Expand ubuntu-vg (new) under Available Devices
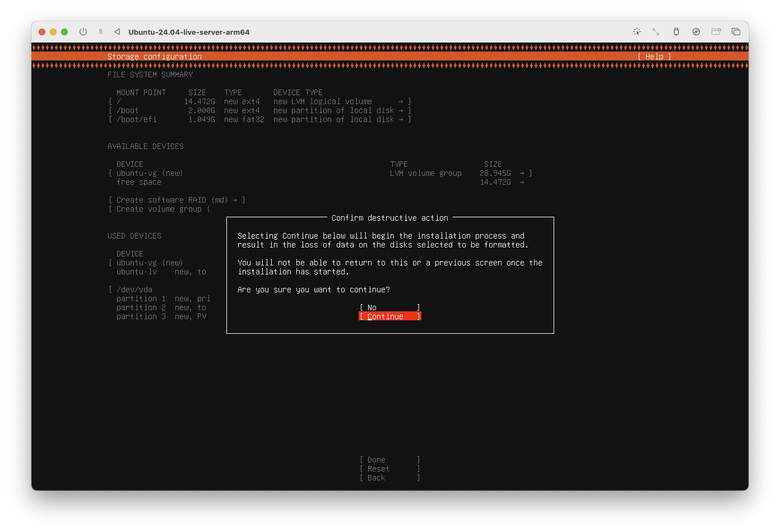 tap(320, 173)
